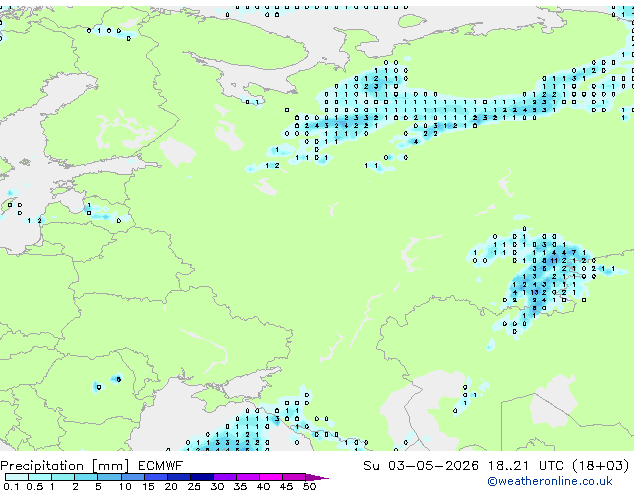Pick the 10–15 mm blue legend swatch
This screenshot has width=634, height=490.
pyautogui.click(x=133, y=477)
